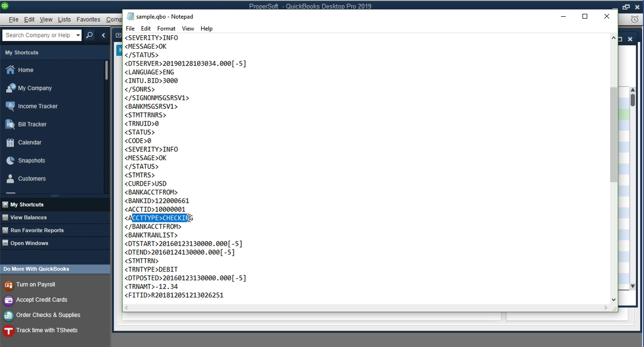This screenshot has height=347, width=644.
Task: Open Snapshots shortcut
Action: 31,160
